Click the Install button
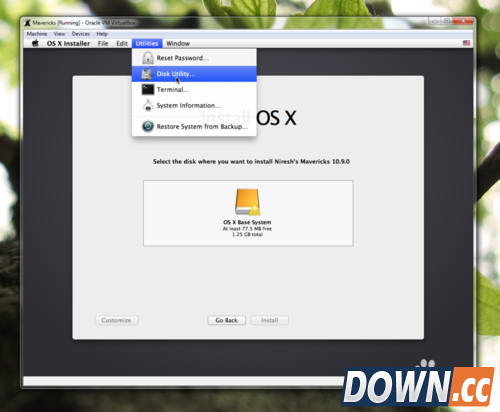The width and height of the screenshot is (500, 412). [270, 320]
